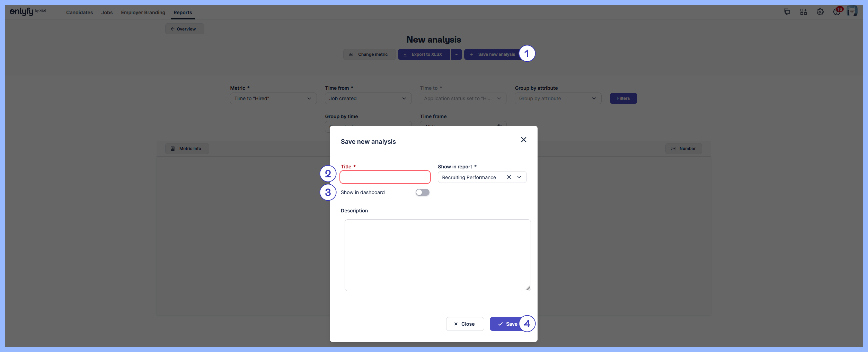Screen dimensions: 868x352
Task: Open the chat messages icon
Action: (787, 12)
